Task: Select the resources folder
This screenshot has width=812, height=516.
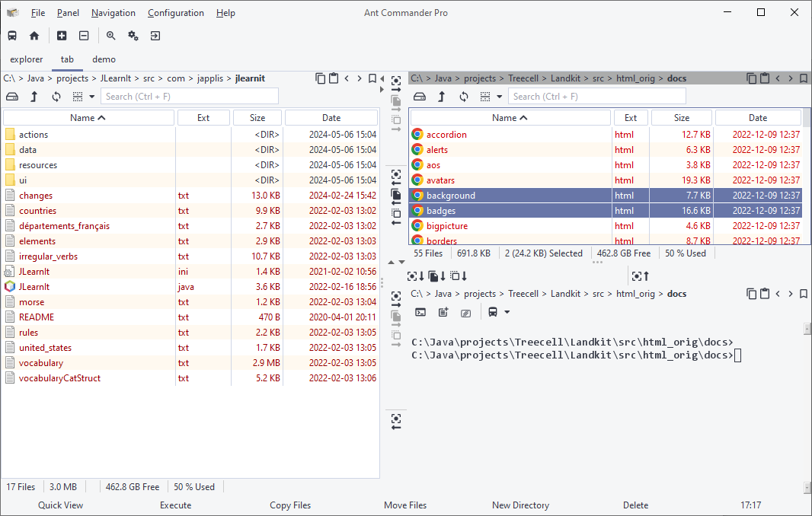Action: [x=190, y=165]
